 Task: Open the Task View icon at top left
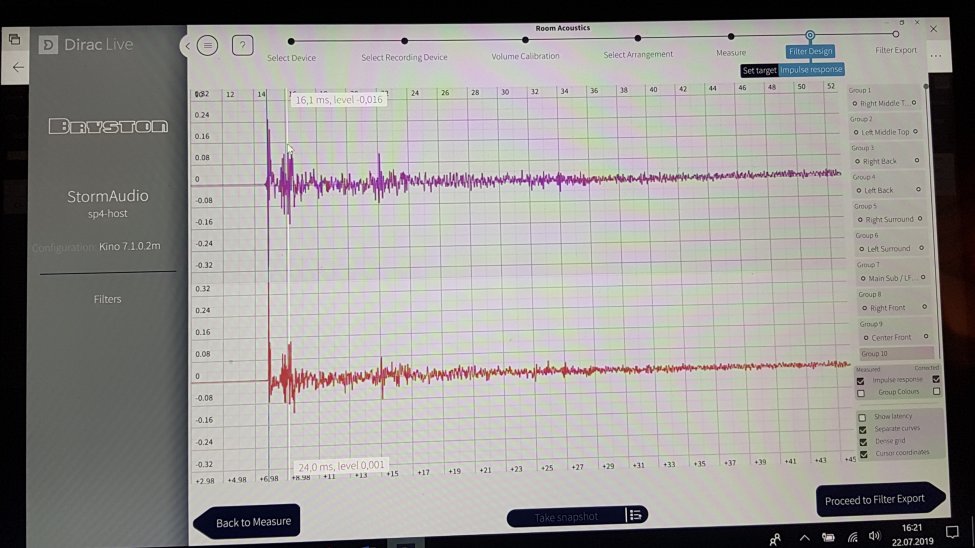[x=14, y=39]
